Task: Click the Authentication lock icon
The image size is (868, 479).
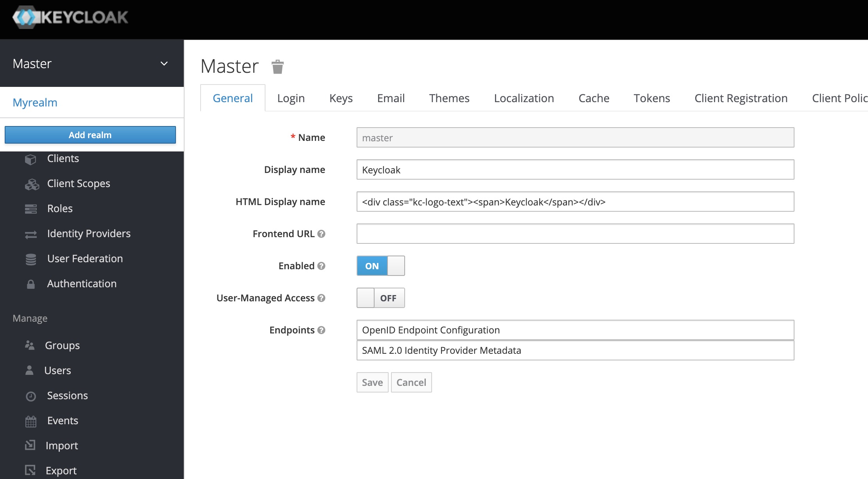Action: 31,284
